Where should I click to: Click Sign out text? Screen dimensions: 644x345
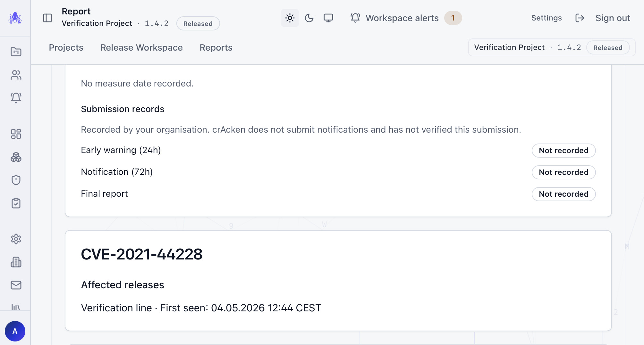tap(613, 18)
